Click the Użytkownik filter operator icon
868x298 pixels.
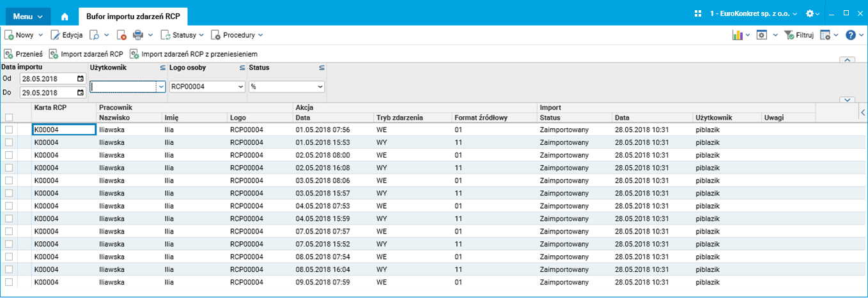pos(162,67)
